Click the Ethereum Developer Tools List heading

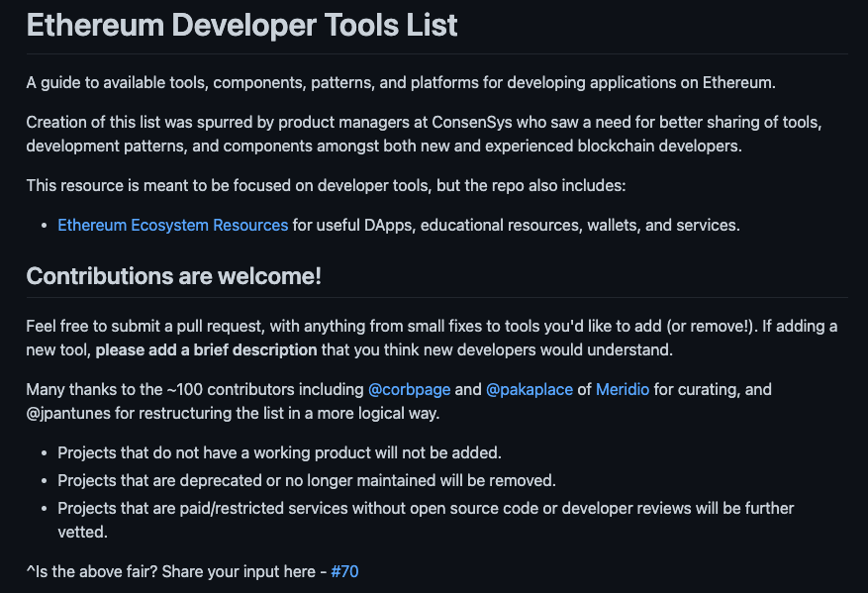[241, 25]
